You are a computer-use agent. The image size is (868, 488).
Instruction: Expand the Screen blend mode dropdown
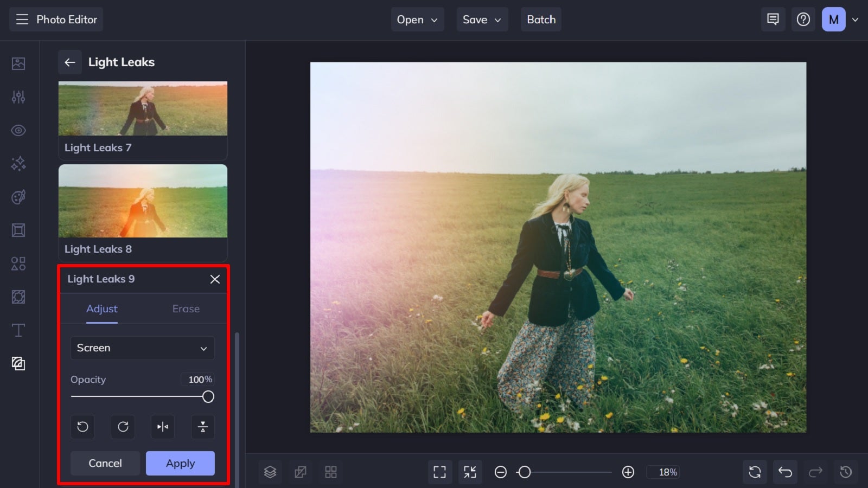point(142,348)
